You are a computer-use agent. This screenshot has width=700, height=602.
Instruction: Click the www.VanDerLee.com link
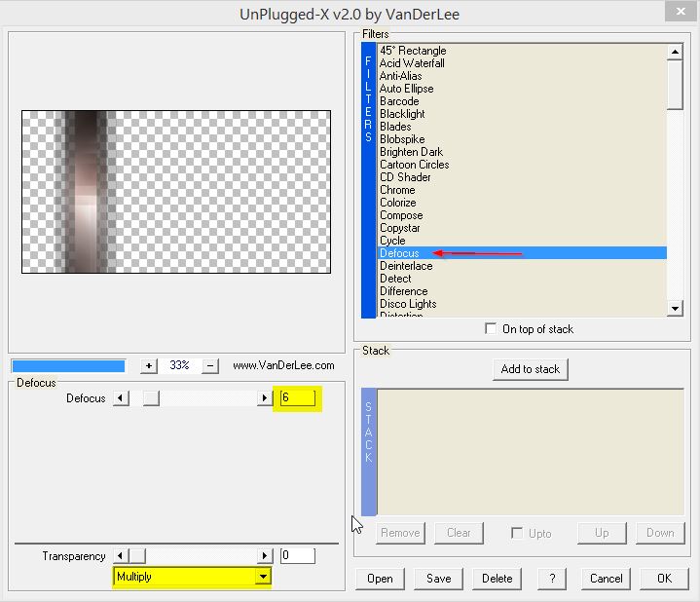[283, 365]
